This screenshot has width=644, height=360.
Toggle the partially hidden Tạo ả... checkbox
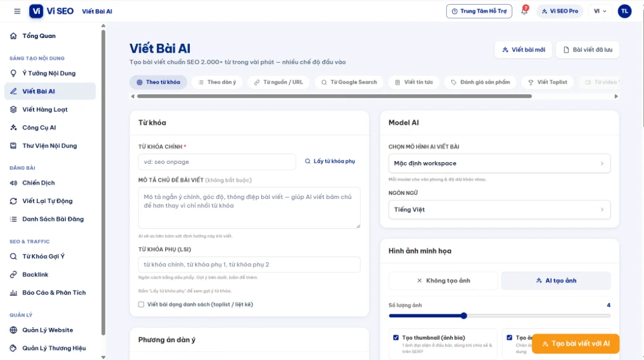tap(509, 337)
